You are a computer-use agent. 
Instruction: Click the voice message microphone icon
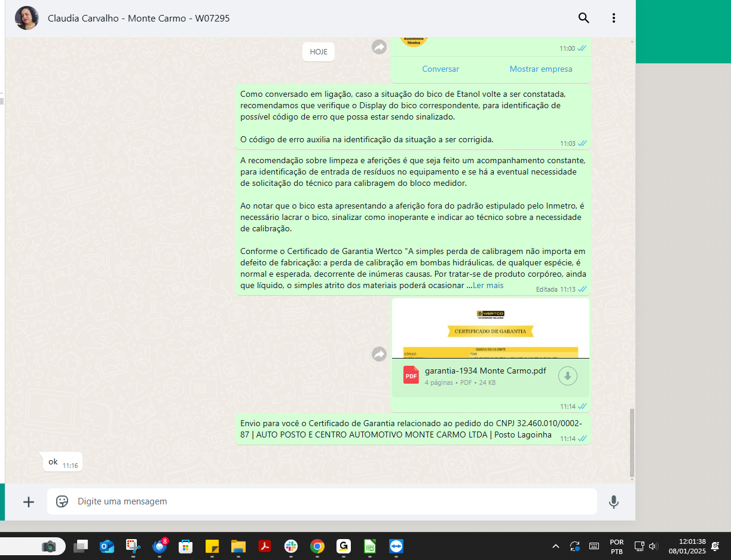(x=613, y=501)
